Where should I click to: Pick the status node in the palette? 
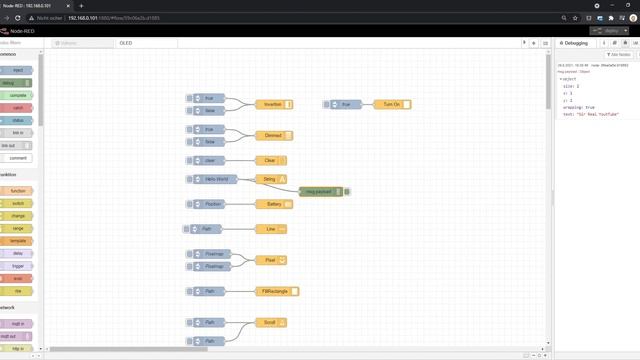point(16,120)
